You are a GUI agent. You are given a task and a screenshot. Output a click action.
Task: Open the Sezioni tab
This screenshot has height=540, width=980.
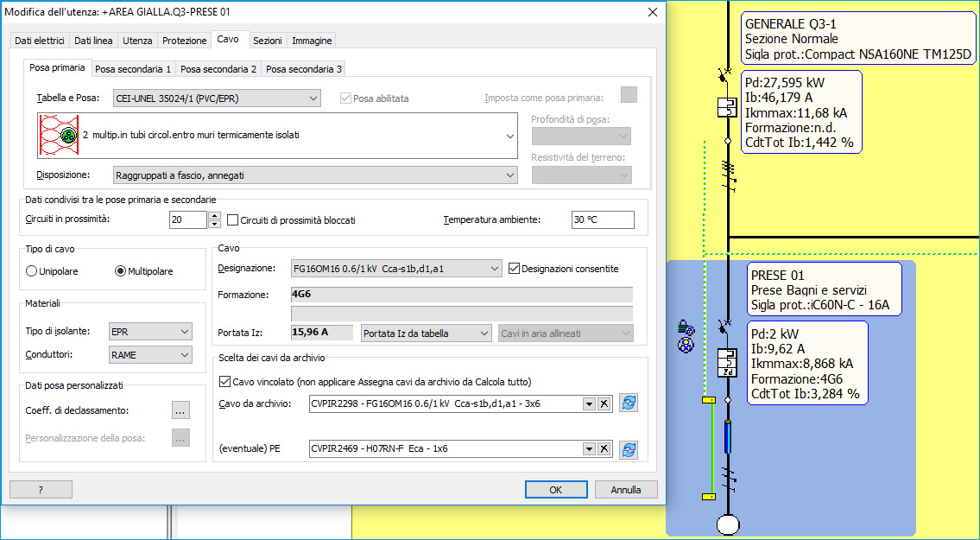pyautogui.click(x=268, y=41)
